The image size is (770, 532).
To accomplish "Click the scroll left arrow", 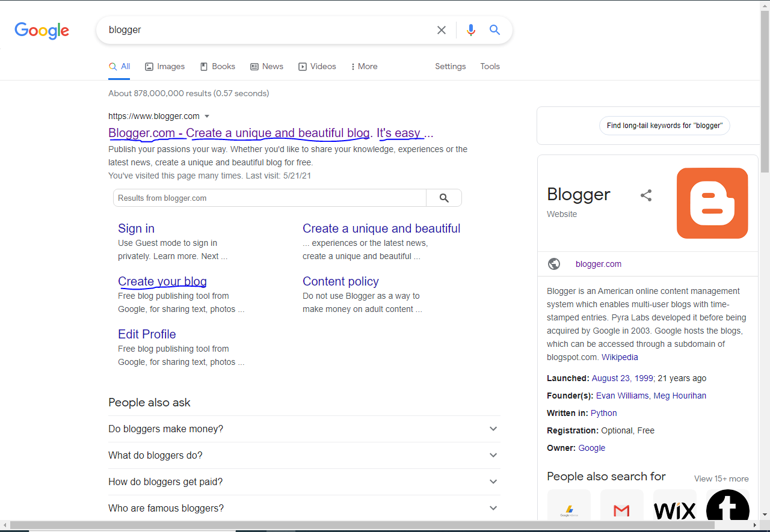I will [x=5, y=525].
